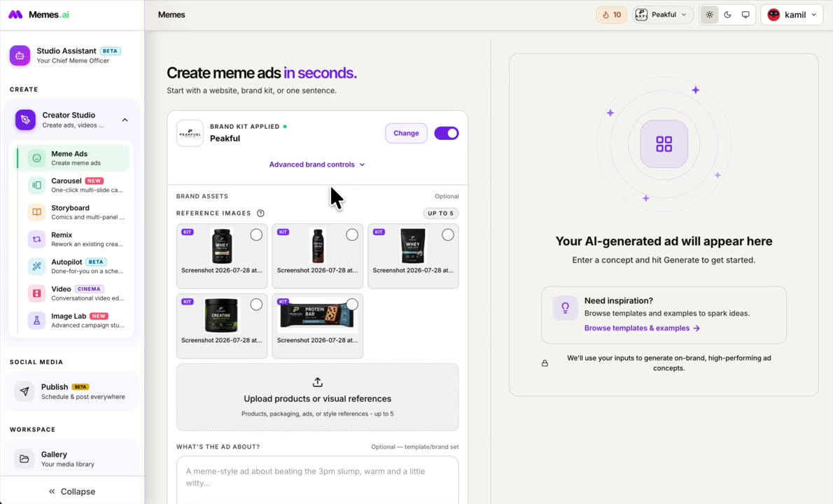Viewport: 833px width, 504px height.
Task: Open the Peakful workspace dropdown
Action: pos(662,15)
